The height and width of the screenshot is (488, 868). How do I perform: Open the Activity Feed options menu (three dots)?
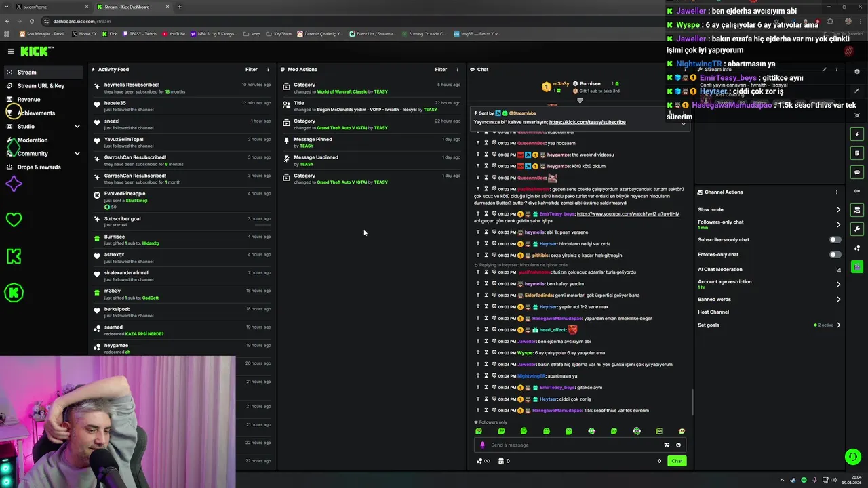pyautogui.click(x=268, y=69)
